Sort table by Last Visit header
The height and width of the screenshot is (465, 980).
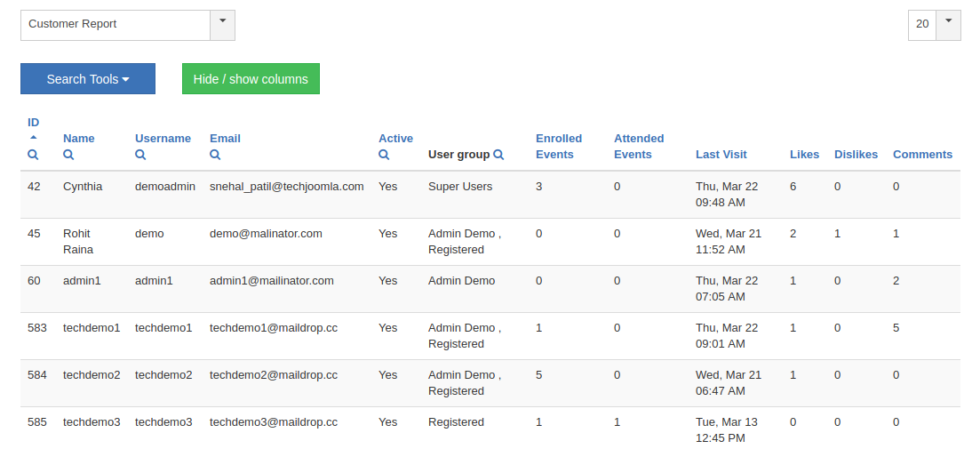tap(721, 155)
